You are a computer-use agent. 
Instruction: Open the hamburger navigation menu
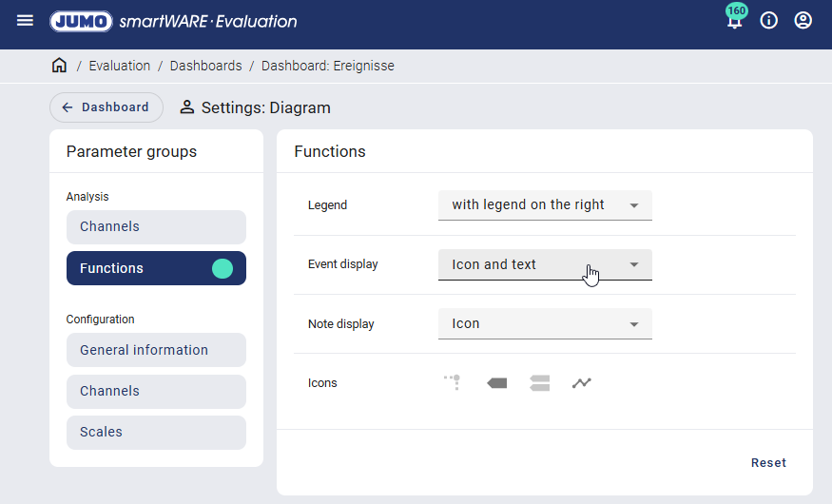coord(25,21)
